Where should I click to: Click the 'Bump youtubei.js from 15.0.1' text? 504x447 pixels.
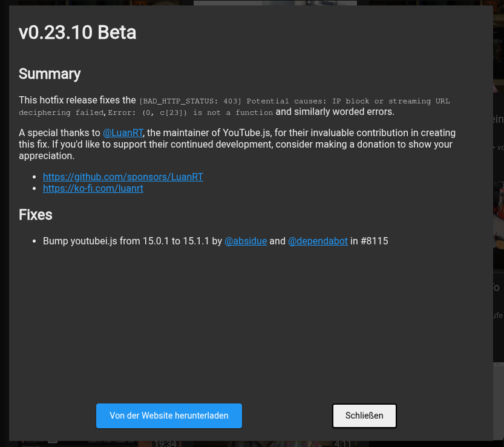coord(106,241)
